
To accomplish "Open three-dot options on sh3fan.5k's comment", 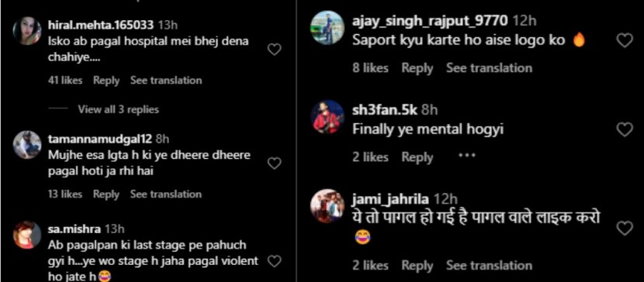I will [x=467, y=156].
